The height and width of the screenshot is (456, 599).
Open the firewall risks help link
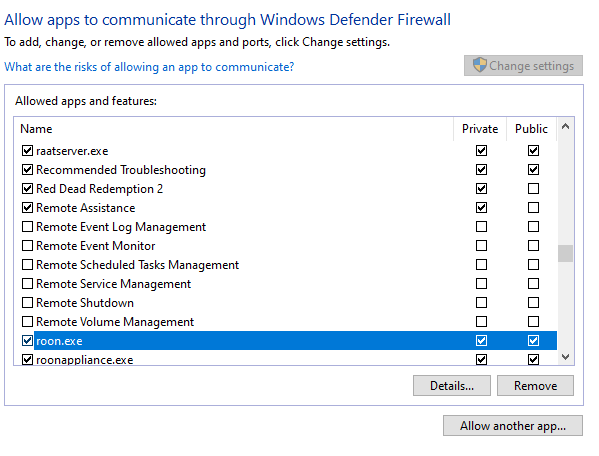click(x=149, y=67)
